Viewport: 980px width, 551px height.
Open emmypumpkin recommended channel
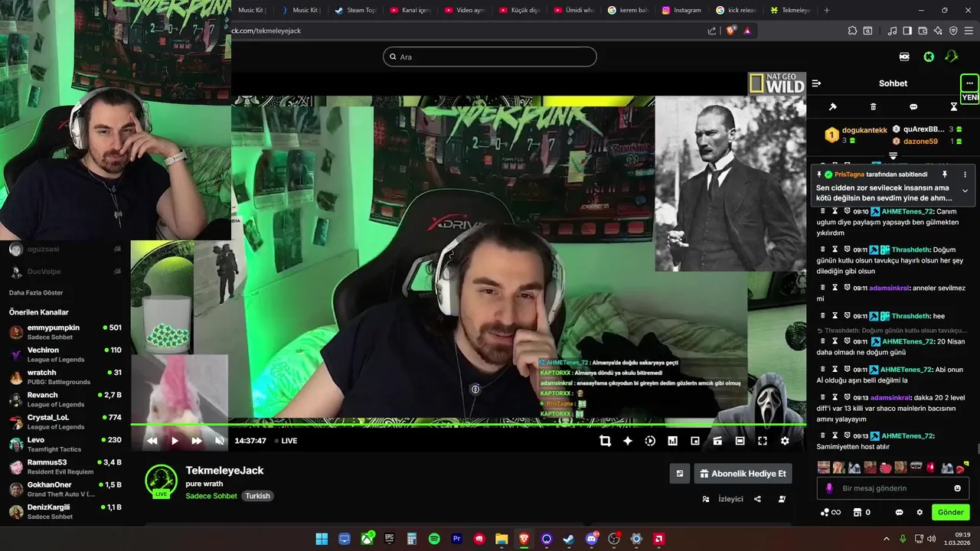tap(65, 331)
